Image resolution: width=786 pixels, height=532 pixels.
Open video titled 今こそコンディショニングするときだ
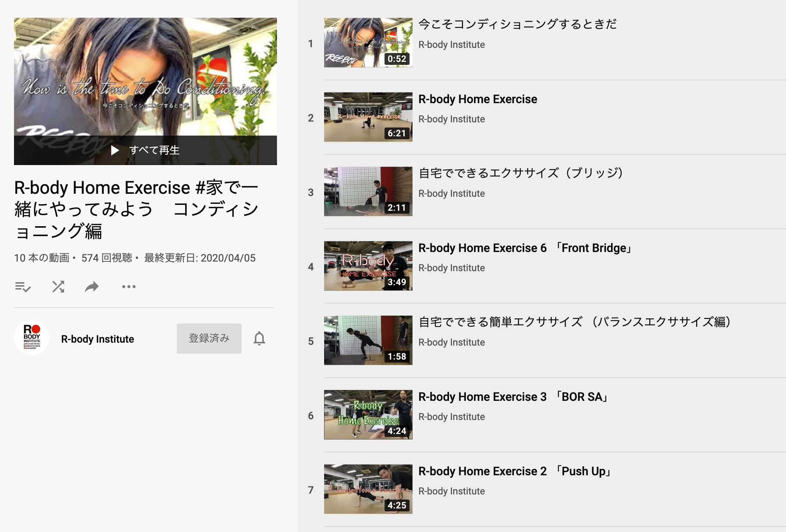(x=517, y=24)
